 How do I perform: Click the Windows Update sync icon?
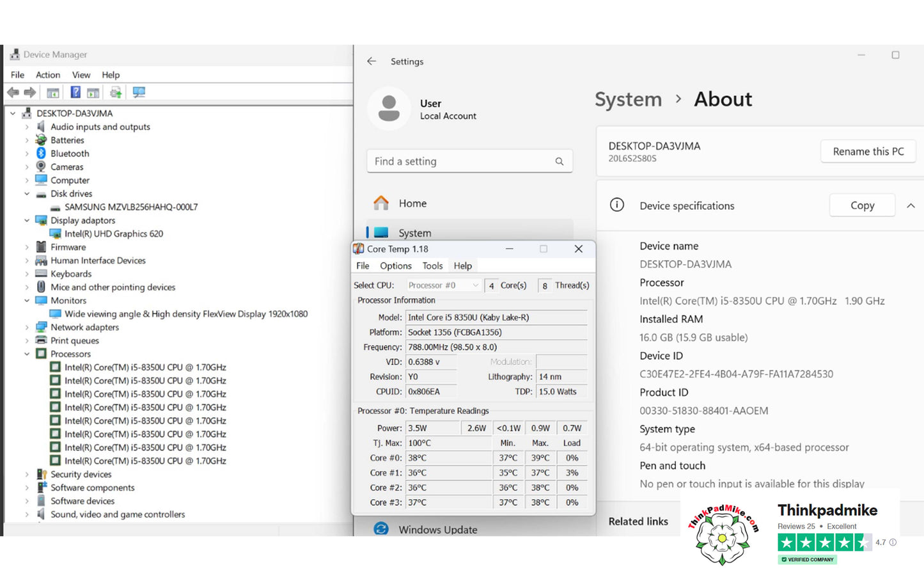point(381,529)
